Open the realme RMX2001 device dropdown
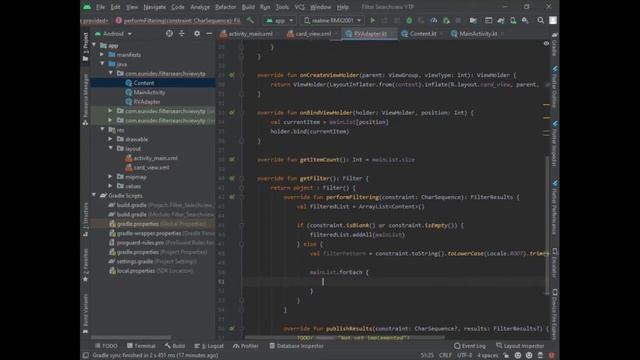The height and width of the screenshot is (360, 640). (332, 20)
